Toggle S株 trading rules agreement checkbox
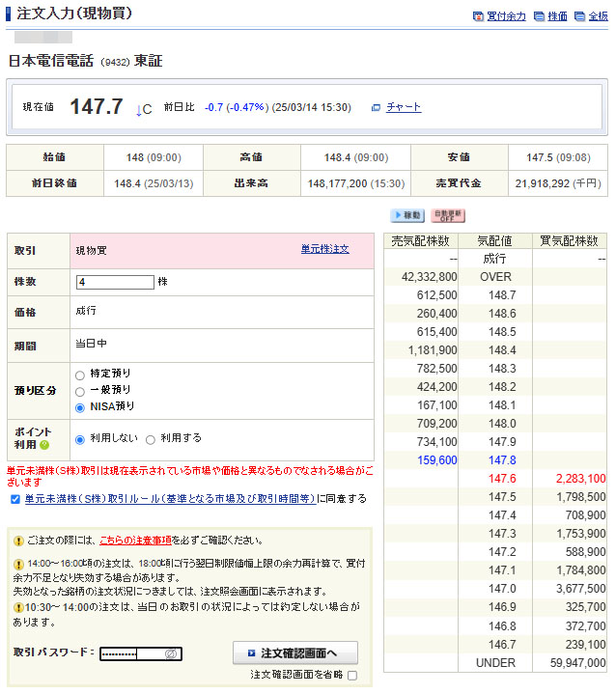616x694 pixels. click(14, 499)
